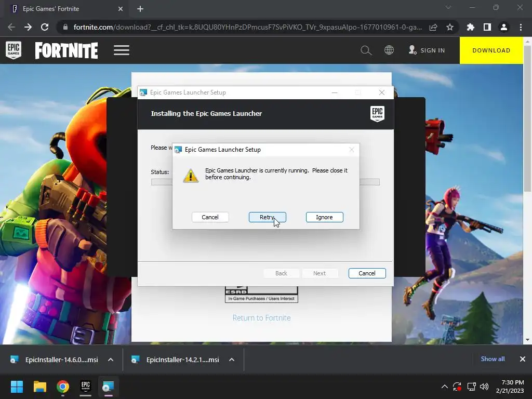Click the yellow DOWNLOAD button

tap(491, 50)
